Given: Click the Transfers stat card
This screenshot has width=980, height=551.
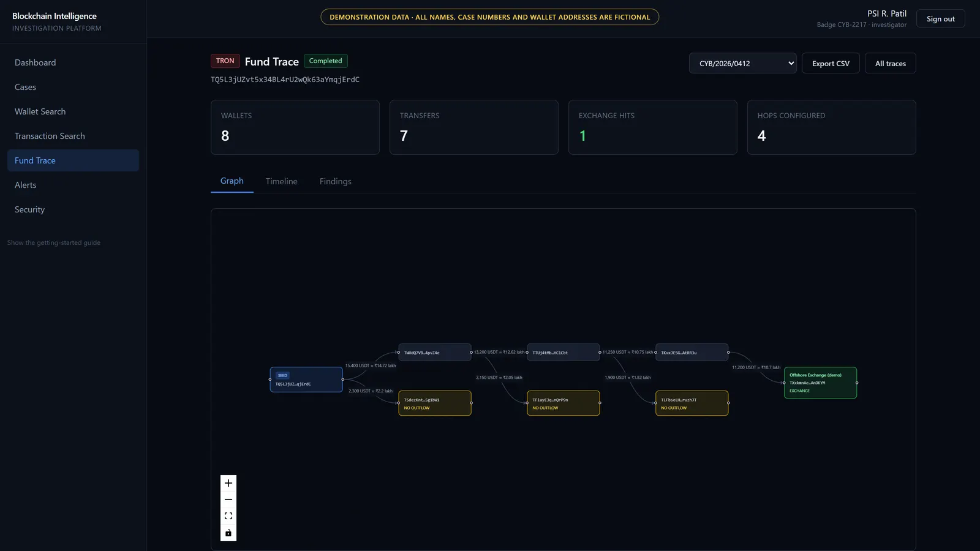Looking at the screenshot, I should (x=474, y=127).
